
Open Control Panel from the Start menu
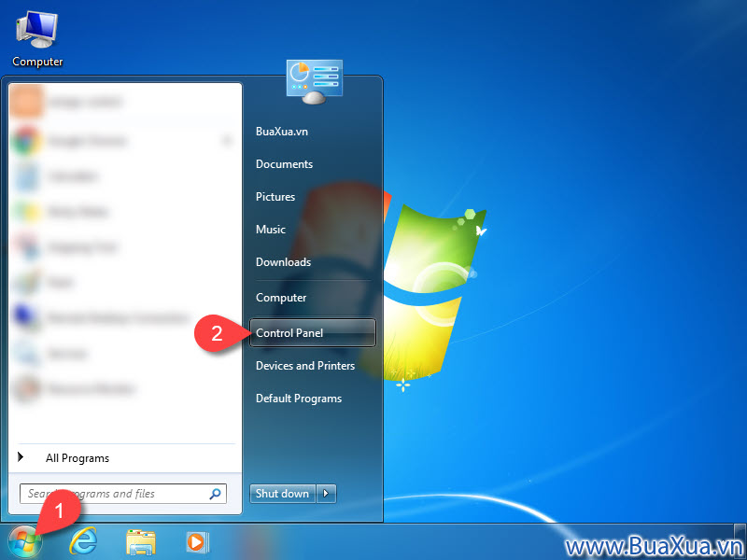(x=313, y=333)
